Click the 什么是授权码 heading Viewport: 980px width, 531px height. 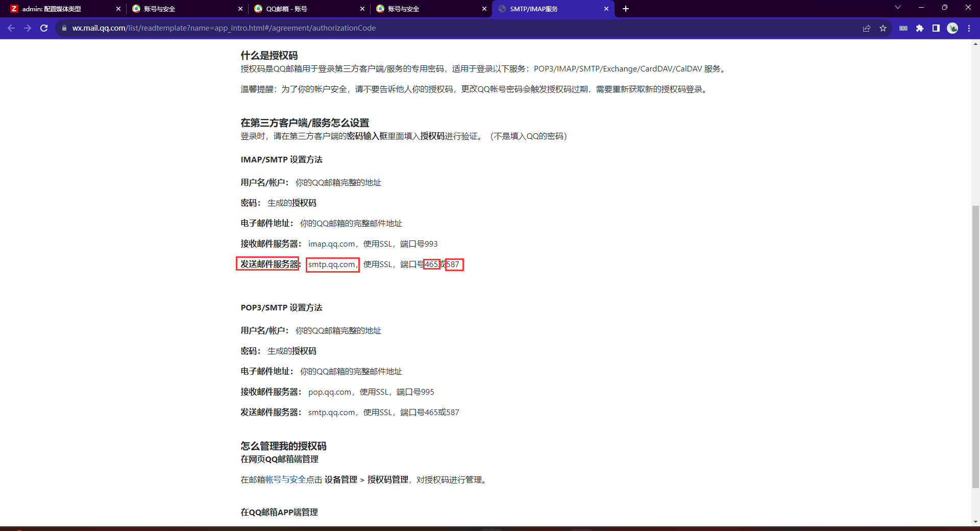[x=269, y=55]
